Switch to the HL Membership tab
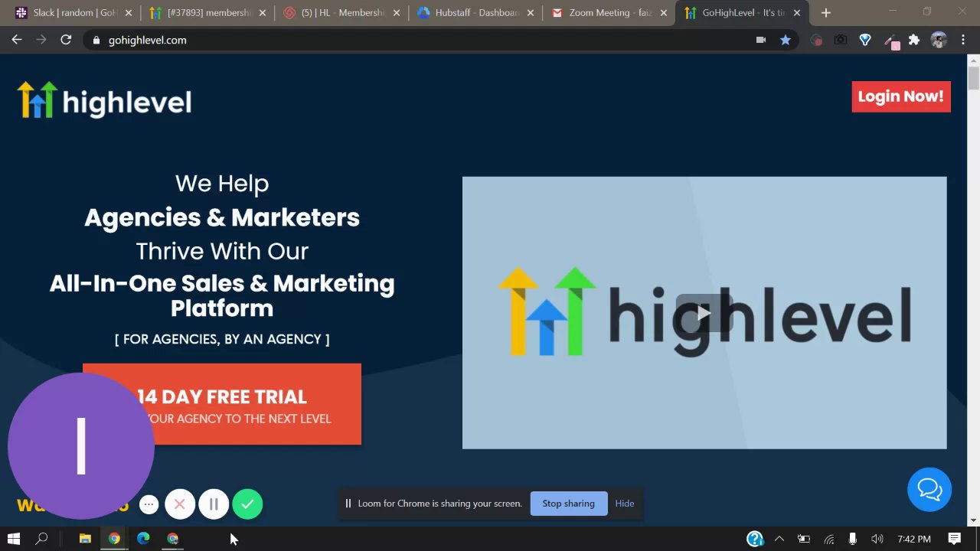This screenshot has width=980, height=551. pyautogui.click(x=342, y=13)
